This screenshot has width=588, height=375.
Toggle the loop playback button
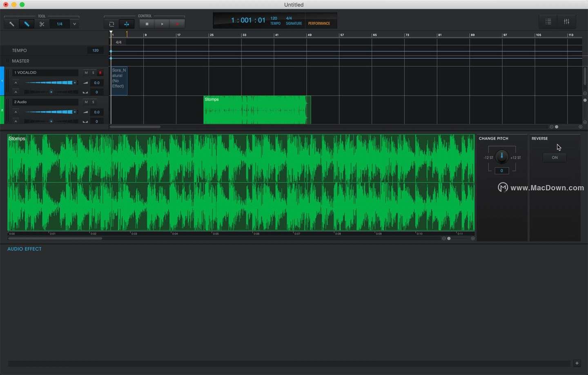tap(111, 24)
